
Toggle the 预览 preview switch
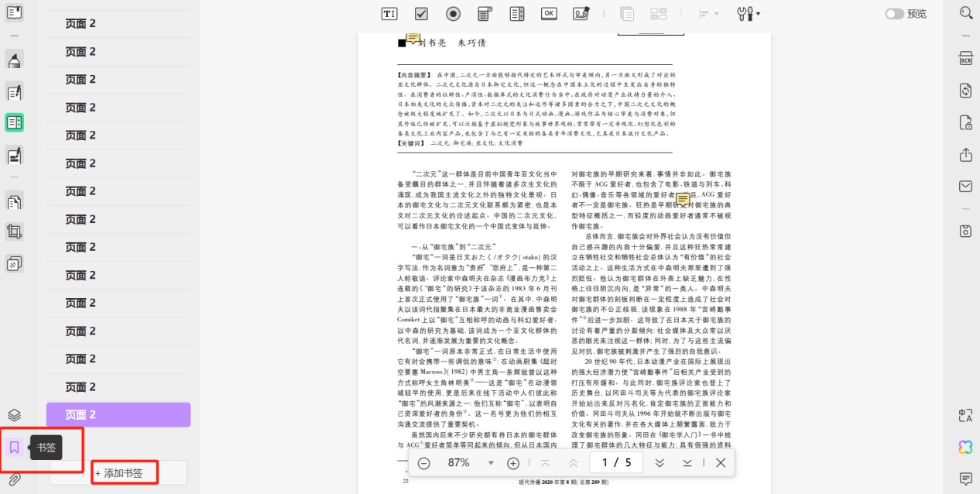(x=895, y=14)
